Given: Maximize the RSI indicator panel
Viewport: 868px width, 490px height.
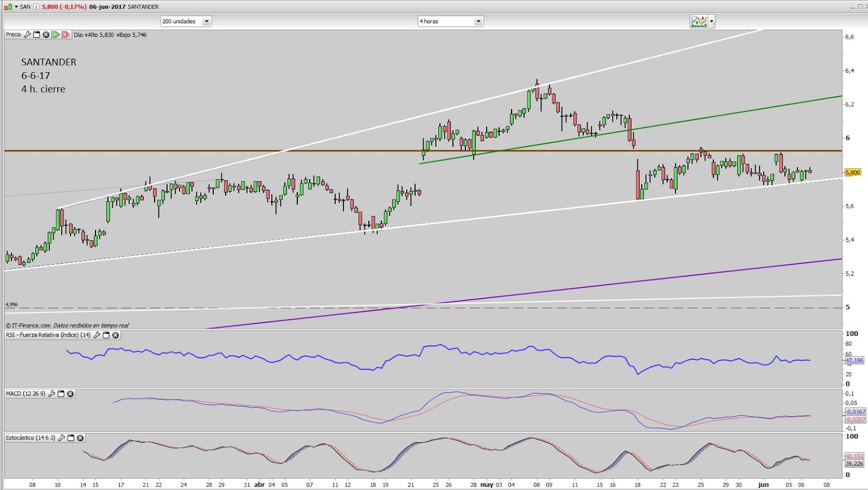Looking at the screenshot, I should pyautogui.click(x=106, y=335).
